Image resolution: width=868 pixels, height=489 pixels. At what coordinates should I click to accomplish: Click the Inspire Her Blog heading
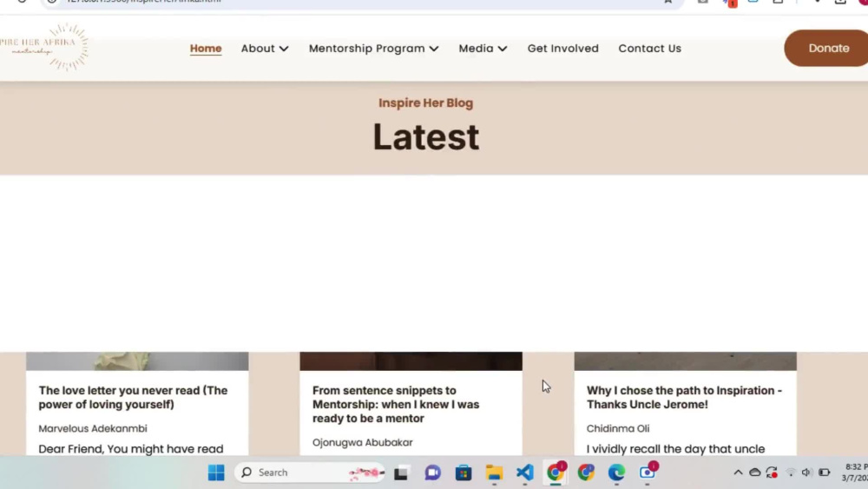[x=425, y=103]
